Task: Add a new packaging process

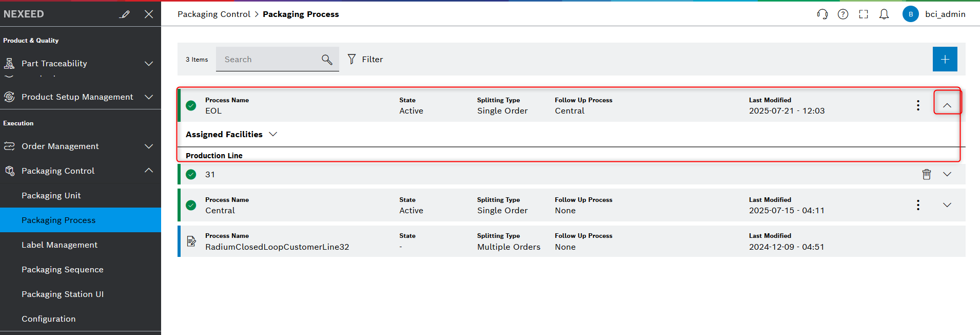Action: (945, 59)
